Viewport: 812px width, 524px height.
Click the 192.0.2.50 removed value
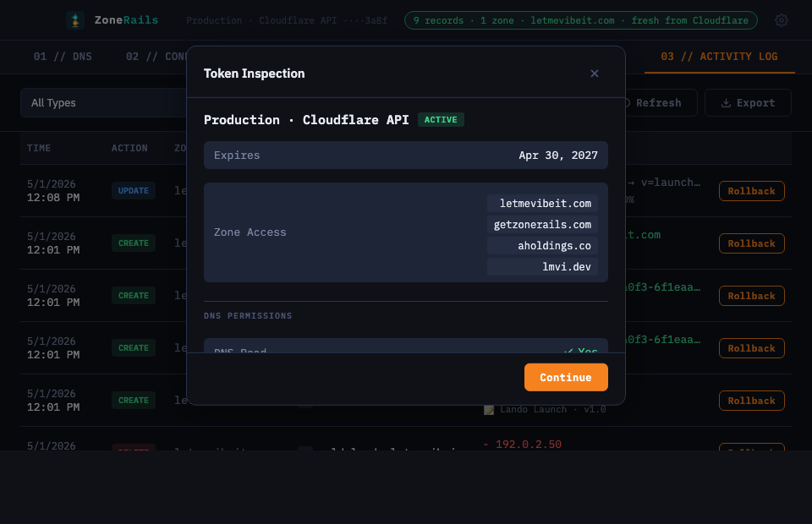point(522,445)
